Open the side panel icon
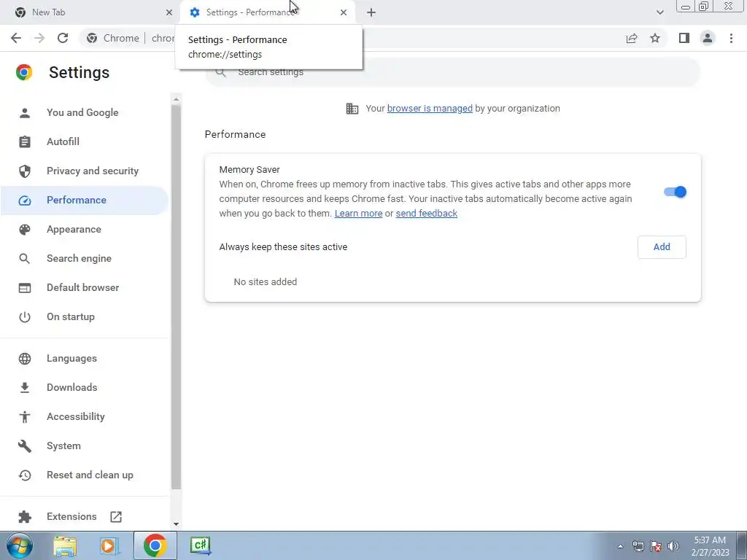 (x=684, y=38)
